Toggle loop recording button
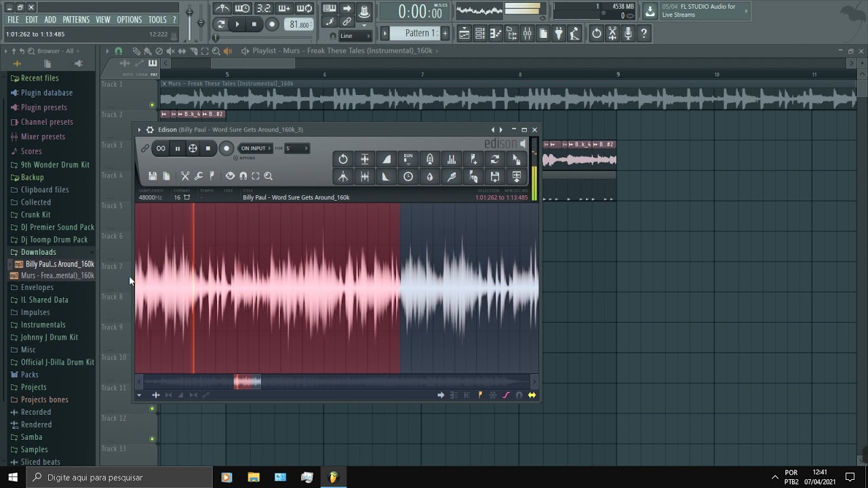868x488 pixels. 304,7
